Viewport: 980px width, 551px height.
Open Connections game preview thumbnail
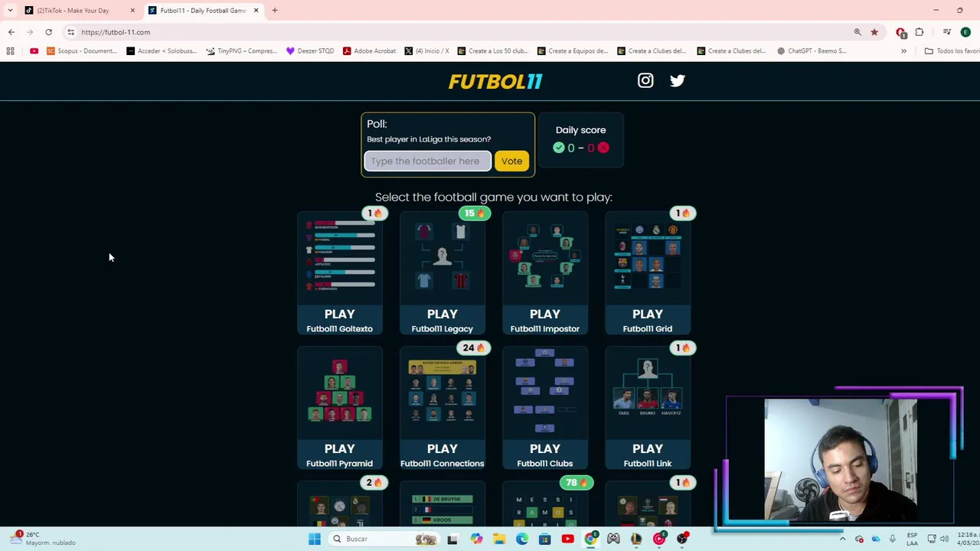(x=442, y=391)
